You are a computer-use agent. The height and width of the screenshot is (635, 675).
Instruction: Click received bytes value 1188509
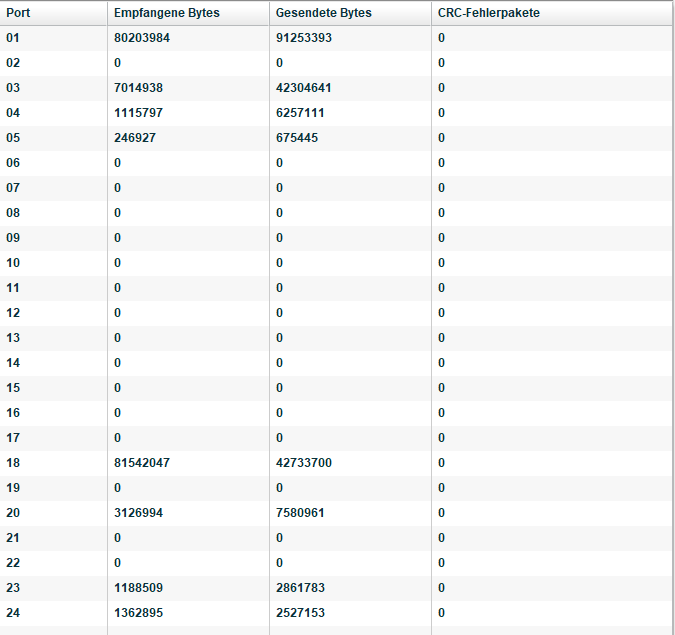tap(139, 588)
